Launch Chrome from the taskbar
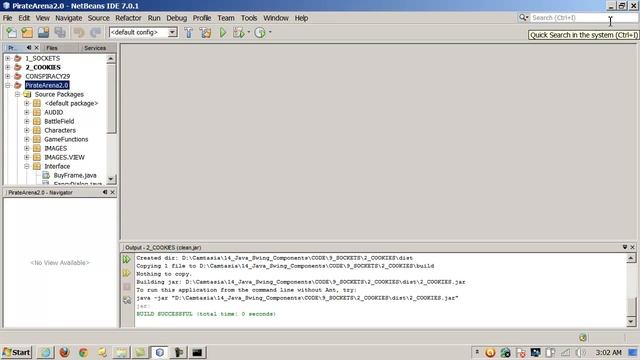This screenshot has height=360, width=640. 83,352
